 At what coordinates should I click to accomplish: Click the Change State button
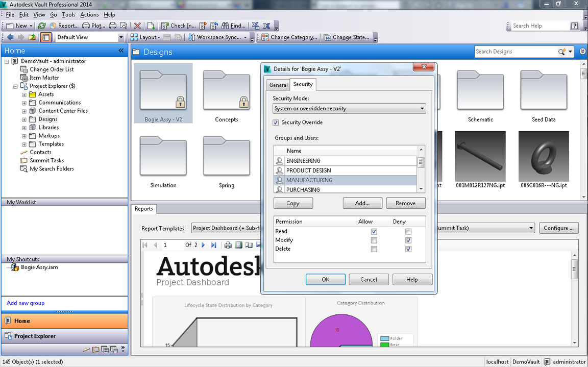click(347, 37)
